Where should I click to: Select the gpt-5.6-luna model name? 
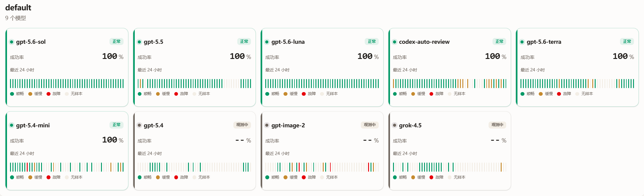(x=288, y=42)
